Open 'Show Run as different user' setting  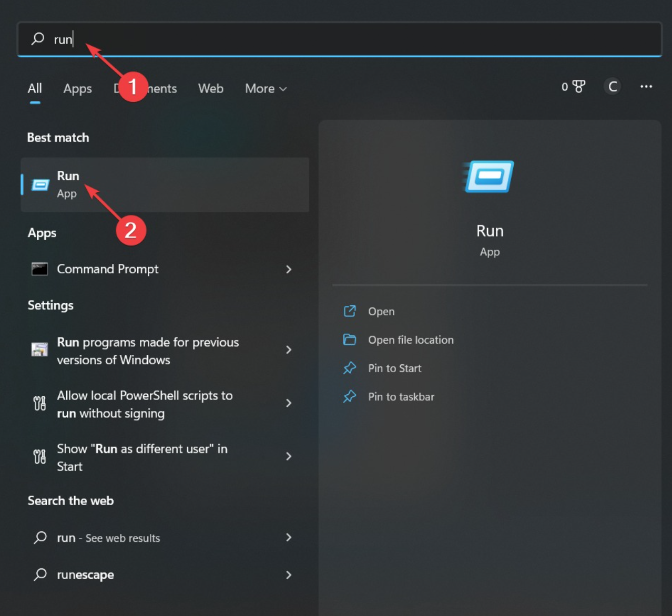point(165,457)
